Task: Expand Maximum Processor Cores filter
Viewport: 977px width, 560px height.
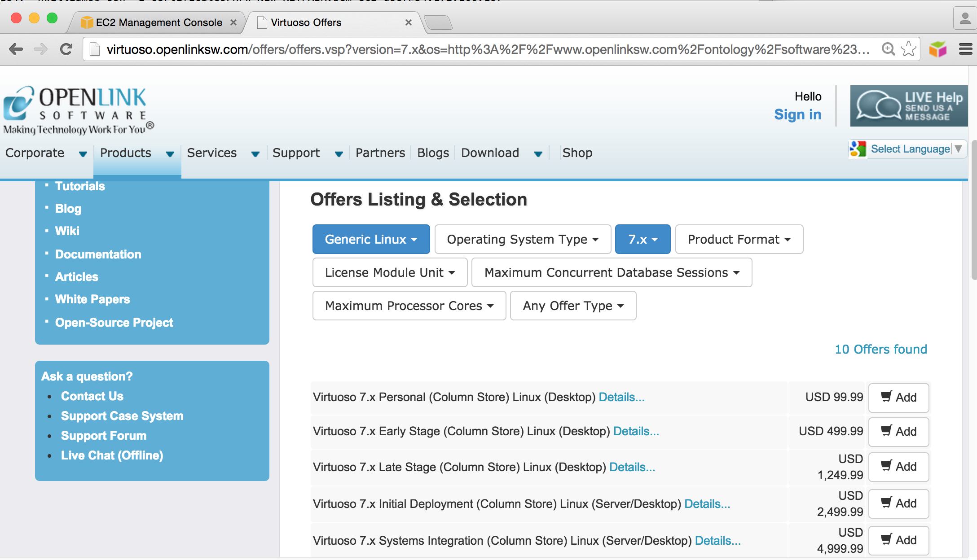Action: (409, 306)
